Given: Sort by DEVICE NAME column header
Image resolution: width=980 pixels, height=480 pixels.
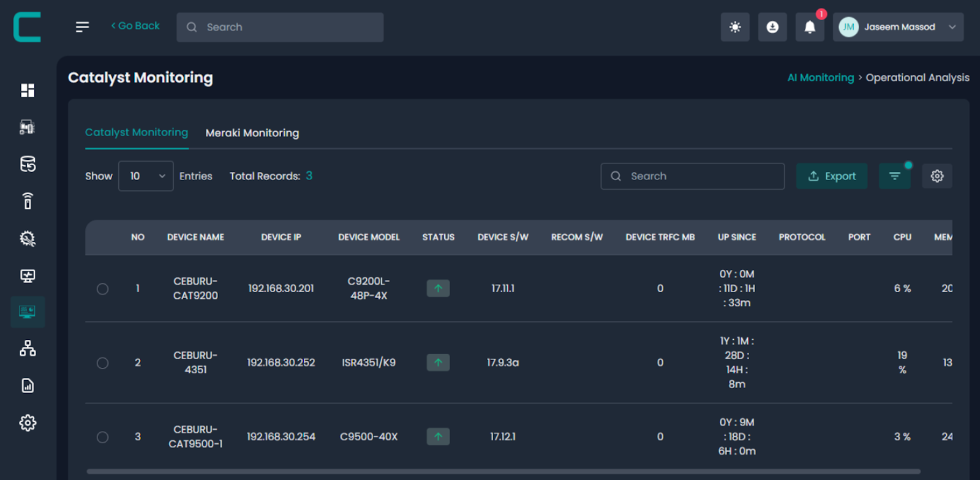Looking at the screenshot, I should pyautogui.click(x=195, y=237).
